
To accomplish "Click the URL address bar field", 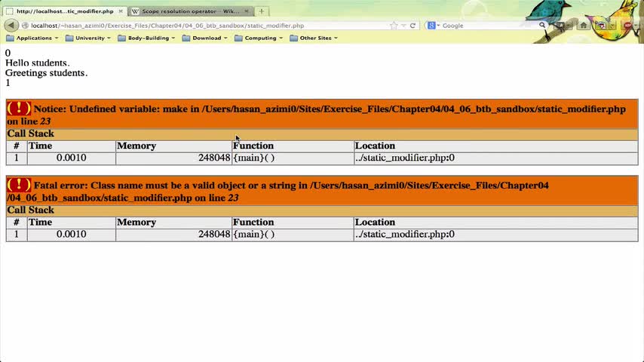I will [x=205, y=26].
